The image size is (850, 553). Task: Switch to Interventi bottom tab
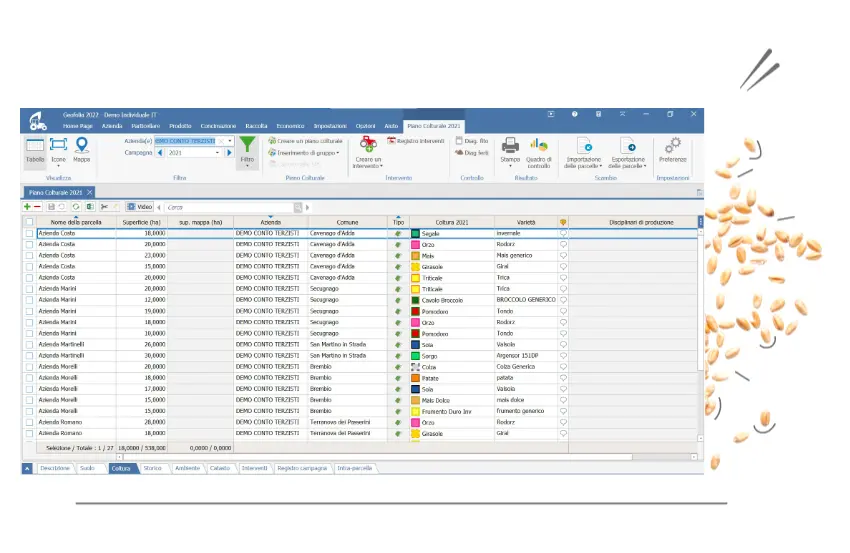point(254,468)
